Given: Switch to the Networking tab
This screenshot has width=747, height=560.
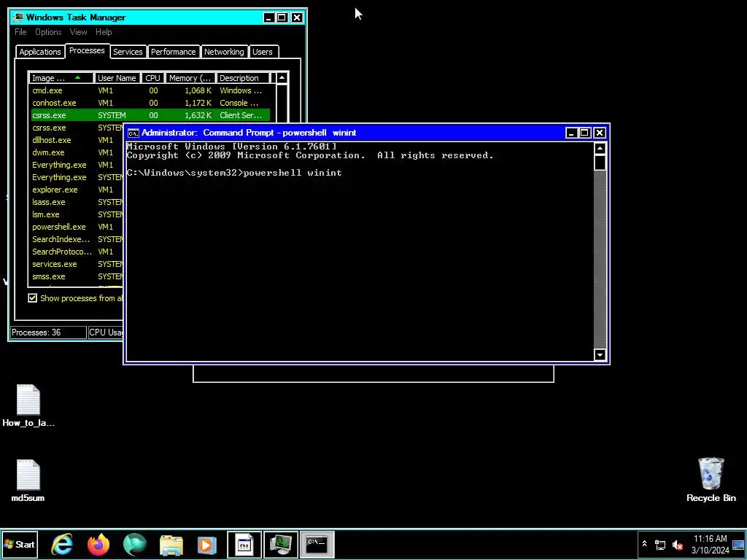Looking at the screenshot, I should (224, 52).
